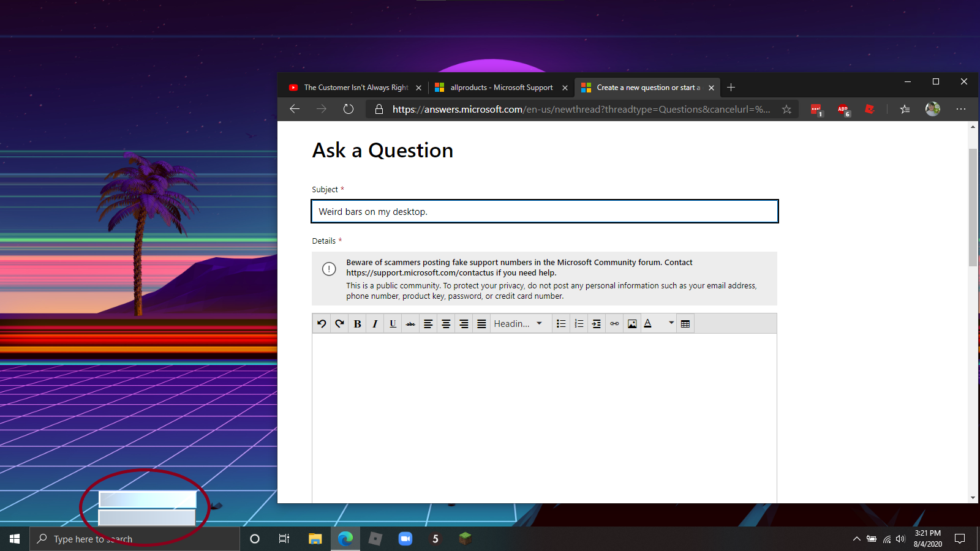Insert a numbered list
980x551 pixels.
click(x=579, y=324)
